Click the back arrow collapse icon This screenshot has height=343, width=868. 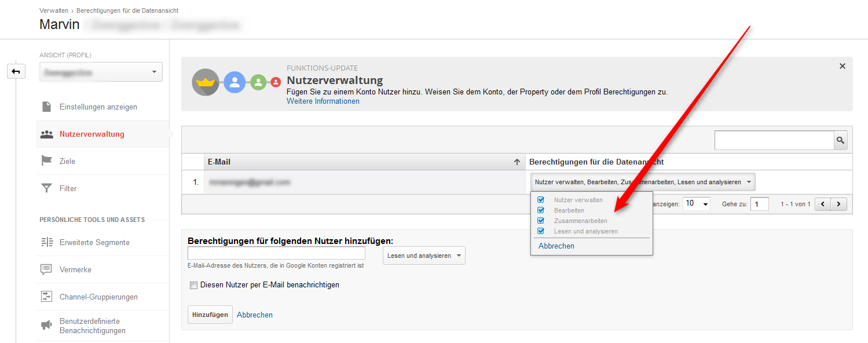tap(16, 71)
